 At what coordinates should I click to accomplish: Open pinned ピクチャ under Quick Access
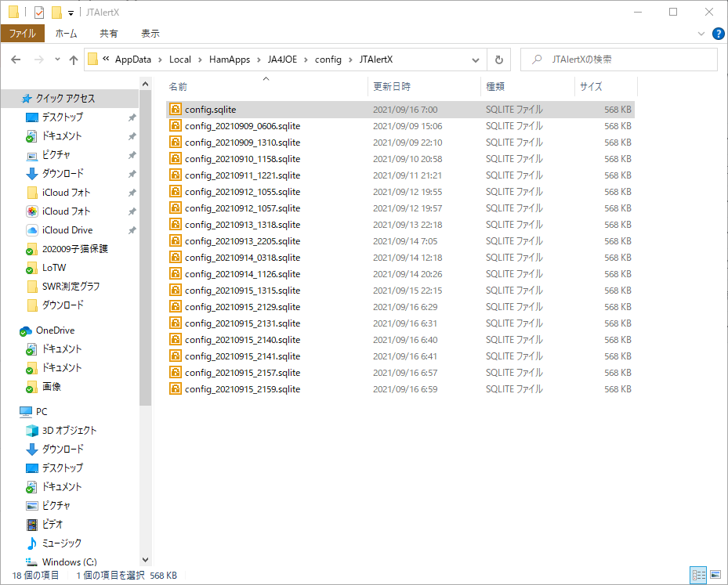pyautogui.click(x=56, y=154)
